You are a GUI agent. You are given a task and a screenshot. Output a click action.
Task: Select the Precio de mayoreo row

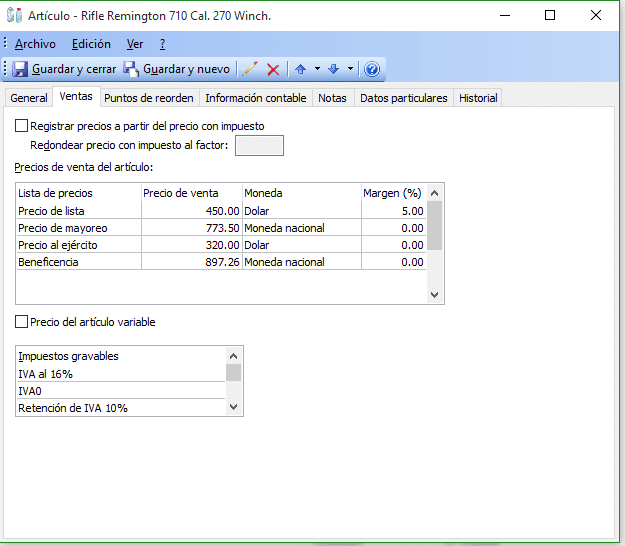tap(221, 228)
